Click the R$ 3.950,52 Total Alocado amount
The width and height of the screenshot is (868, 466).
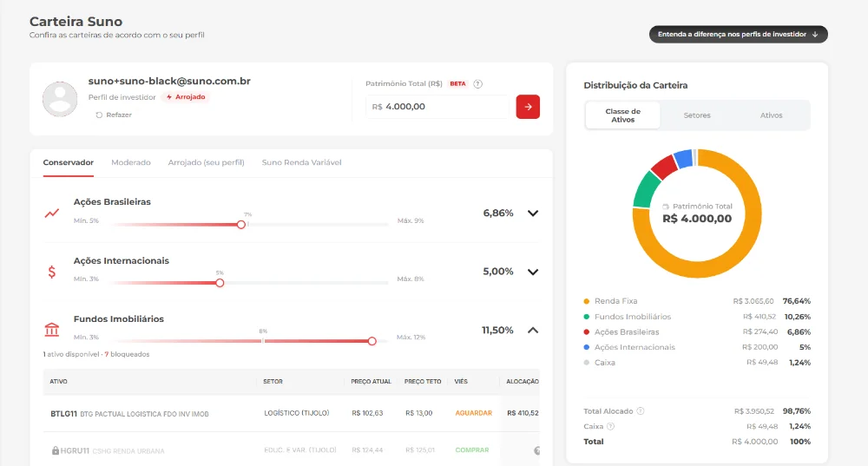[x=754, y=411]
